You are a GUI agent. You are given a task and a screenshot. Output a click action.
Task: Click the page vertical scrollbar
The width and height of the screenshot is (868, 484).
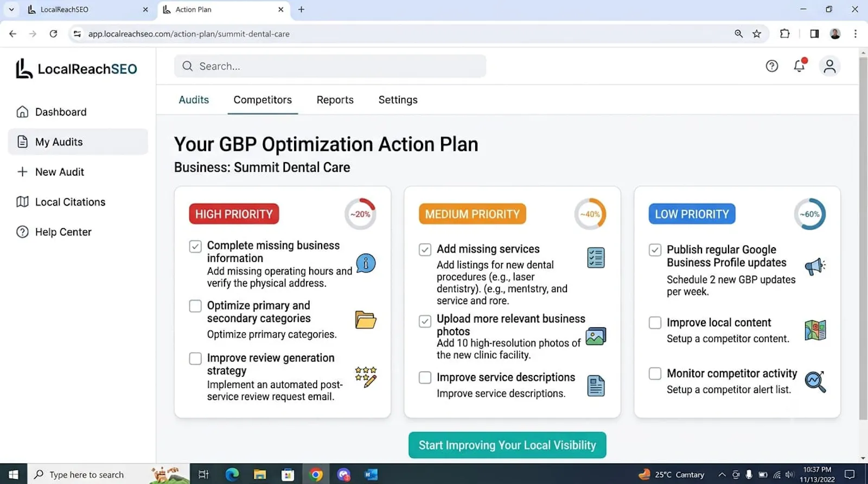(x=863, y=238)
